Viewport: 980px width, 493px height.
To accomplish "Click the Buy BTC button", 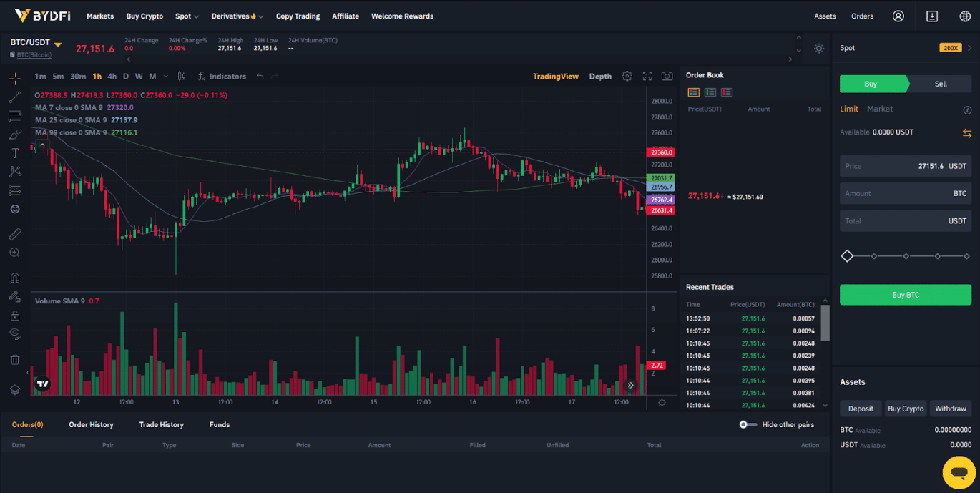I will click(x=905, y=295).
